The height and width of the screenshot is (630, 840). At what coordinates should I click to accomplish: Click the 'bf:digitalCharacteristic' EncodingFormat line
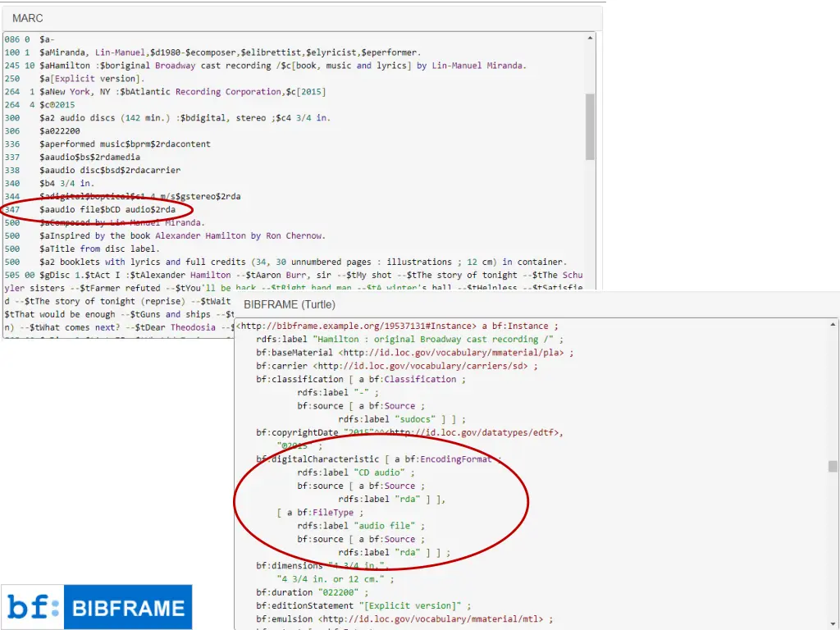tap(379, 459)
